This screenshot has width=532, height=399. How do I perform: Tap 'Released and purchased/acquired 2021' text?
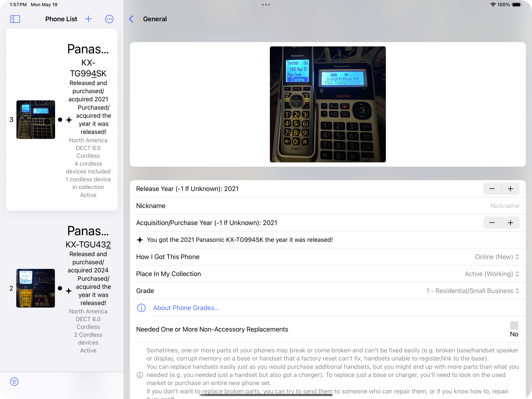(88, 91)
